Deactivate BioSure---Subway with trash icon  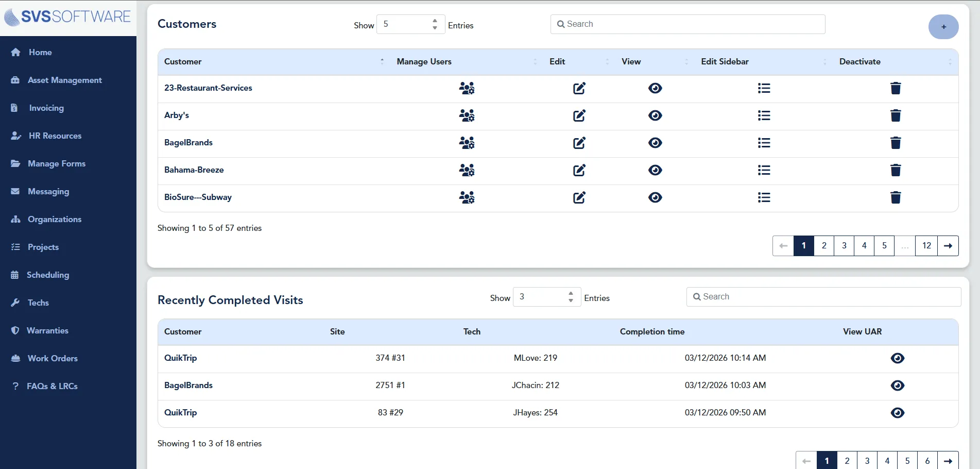[x=896, y=197]
